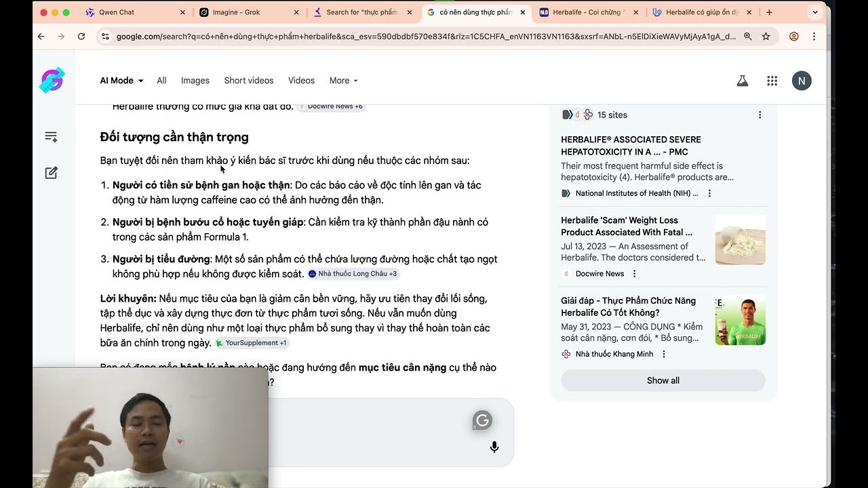Switch to the Videos tab

pyautogui.click(x=301, y=81)
